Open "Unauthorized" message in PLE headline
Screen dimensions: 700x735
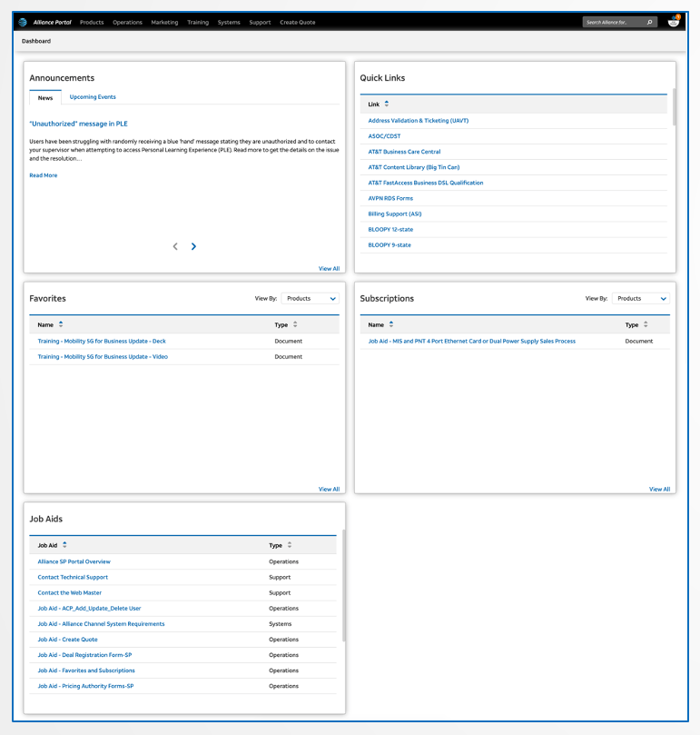pyautogui.click(x=78, y=124)
